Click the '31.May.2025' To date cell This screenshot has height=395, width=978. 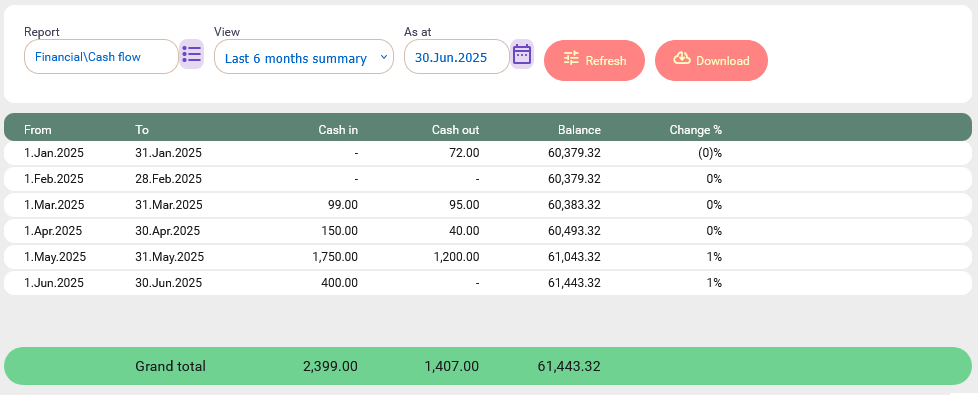tap(170, 256)
